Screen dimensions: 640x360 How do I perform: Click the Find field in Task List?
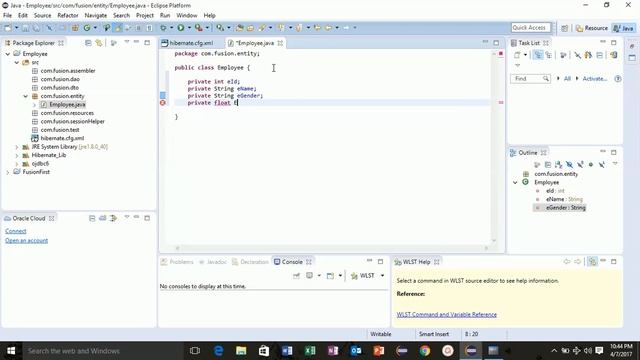pyautogui.click(x=530, y=79)
